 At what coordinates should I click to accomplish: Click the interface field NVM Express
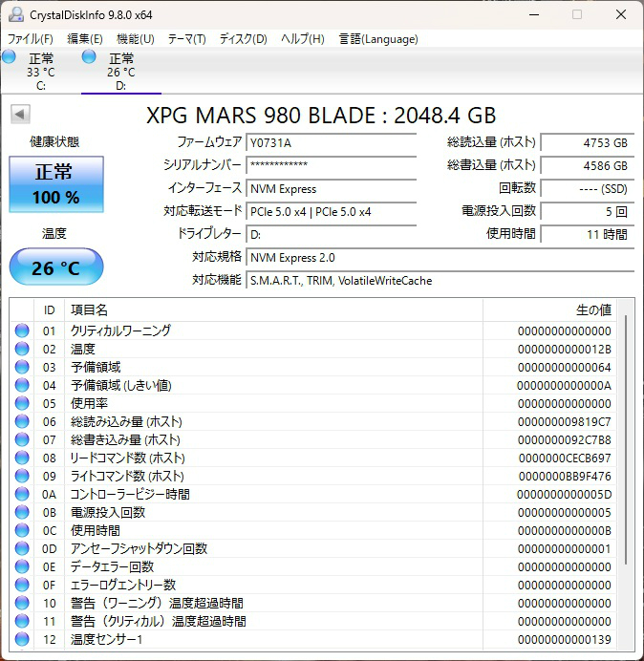(x=331, y=189)
